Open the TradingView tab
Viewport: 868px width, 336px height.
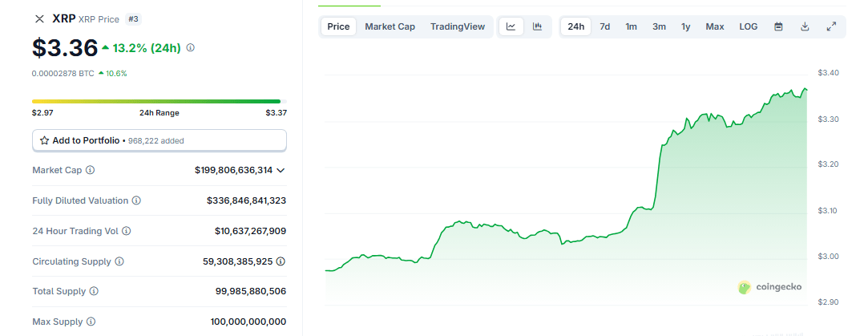click(x=457, y=26)
